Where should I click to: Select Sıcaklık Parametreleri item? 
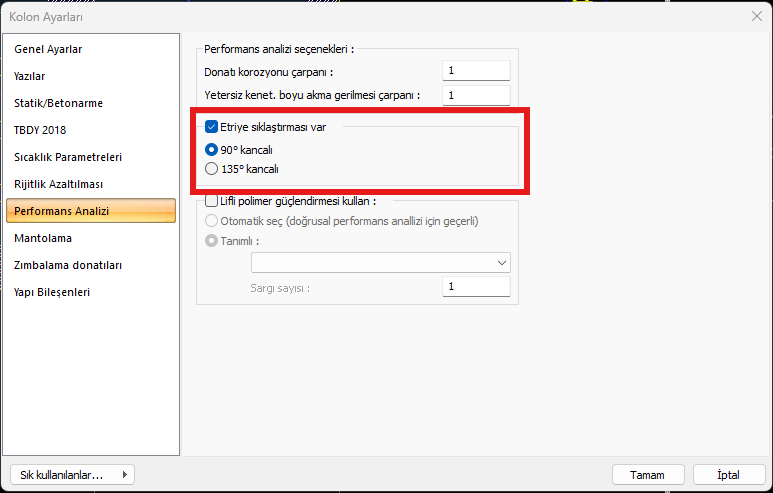(x=67, y=157)
